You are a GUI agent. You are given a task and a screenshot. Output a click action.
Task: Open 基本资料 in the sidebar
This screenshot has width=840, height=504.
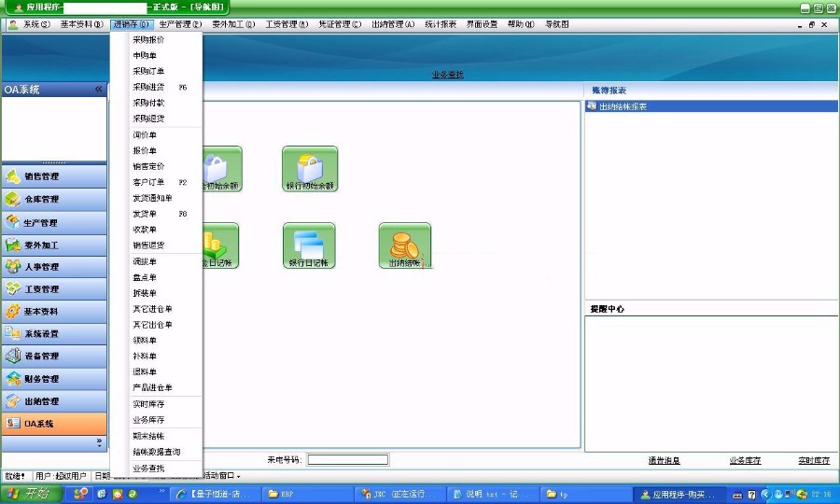pos(54,312)
